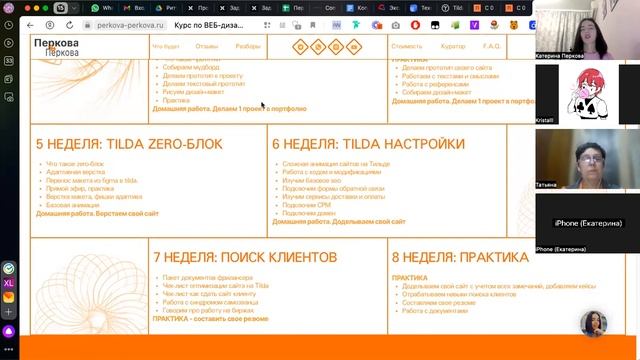Select the iPhone (Екатерина) participant tile
640x360 pixels.
pyautogui.click(x=588, y=223)
